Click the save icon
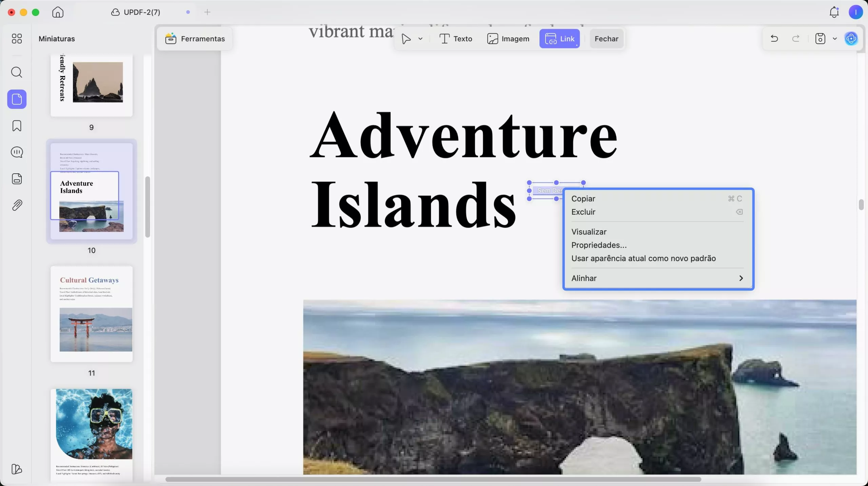The height and width of the screenshot is (486, 868). pos(820,39)
